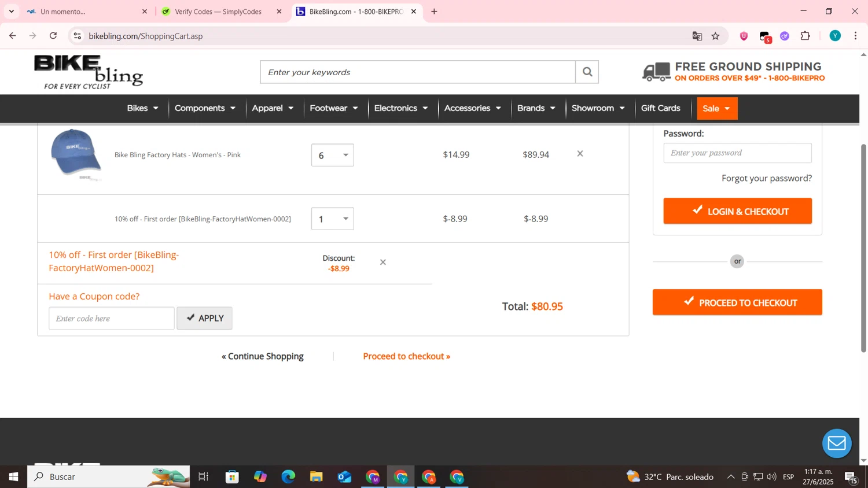Open the tab search dropdown arrow

11,12
